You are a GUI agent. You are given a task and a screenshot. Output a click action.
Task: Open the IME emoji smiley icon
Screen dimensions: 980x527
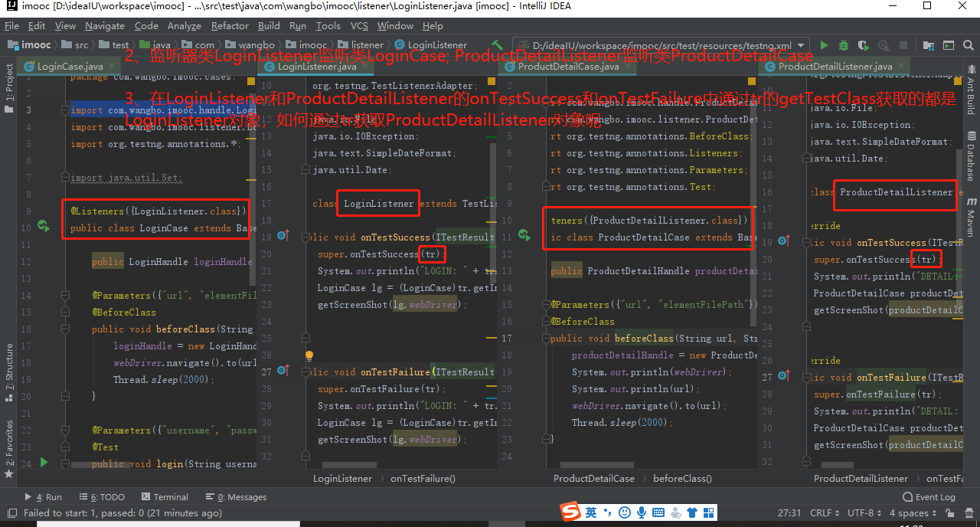click(x=624, y=512)
